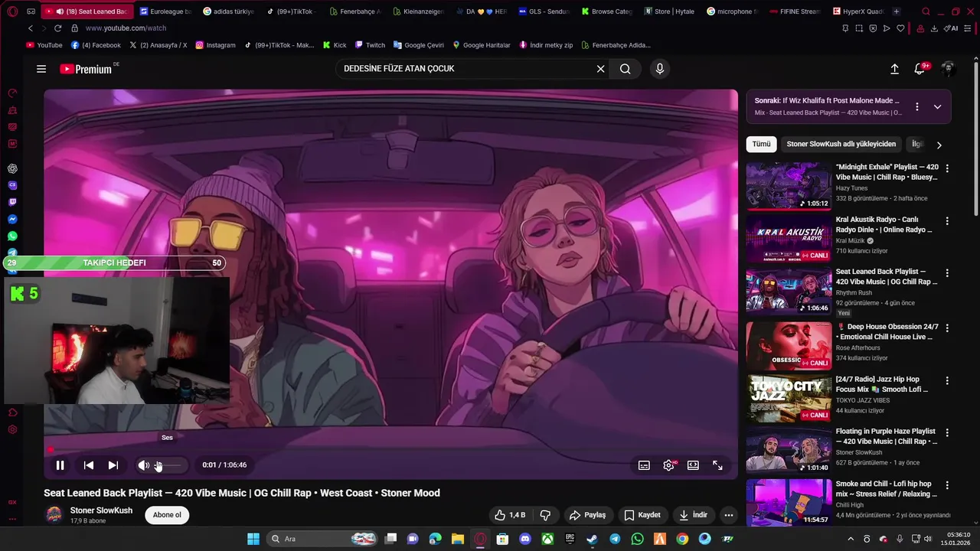Viewport: 980px width, 551px height.
Task: Switch to the Euroleague browser tab
Action: [x=165, y=11]
